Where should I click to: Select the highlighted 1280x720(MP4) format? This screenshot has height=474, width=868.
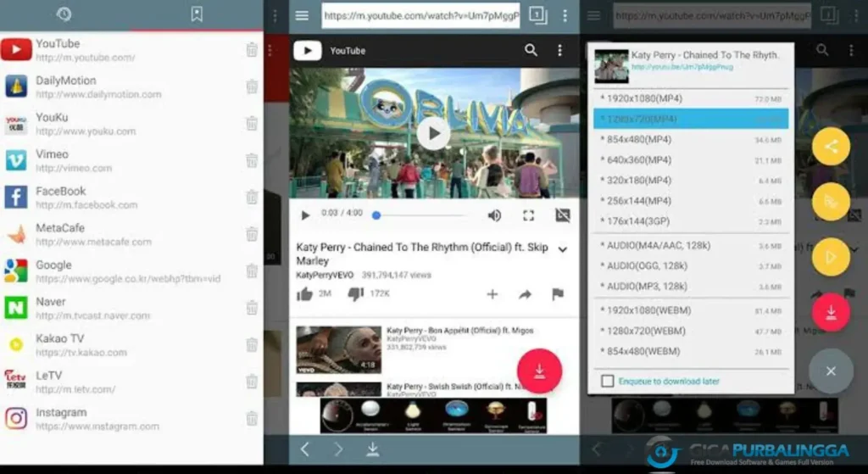tap(691, 119)
